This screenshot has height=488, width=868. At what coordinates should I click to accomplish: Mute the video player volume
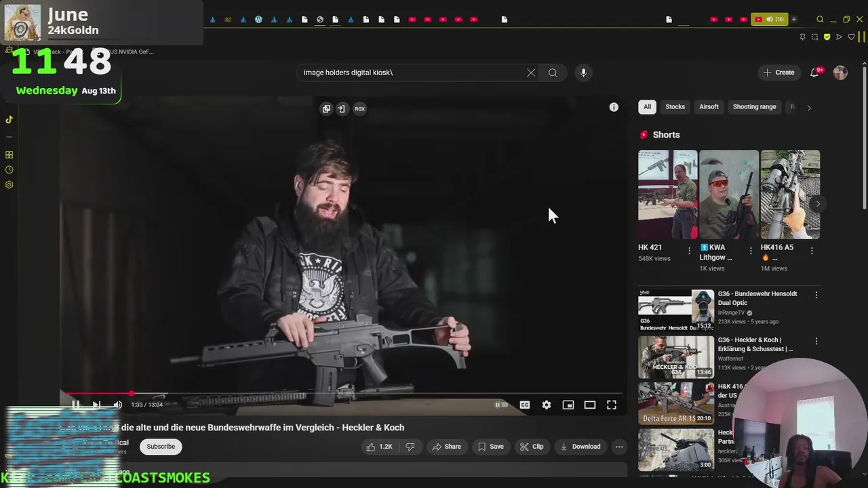point(117,405)
